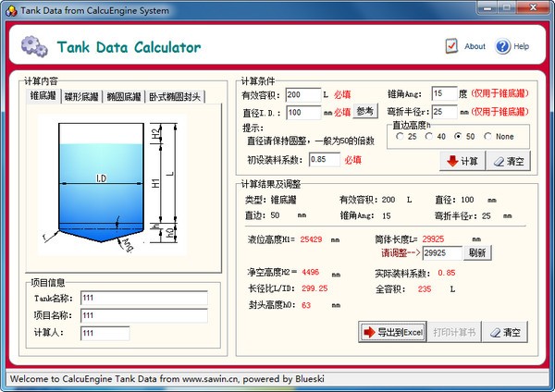Open the 卧式椭圆封头 tab
The image size is (555, 392).
(x=175, y=96)
